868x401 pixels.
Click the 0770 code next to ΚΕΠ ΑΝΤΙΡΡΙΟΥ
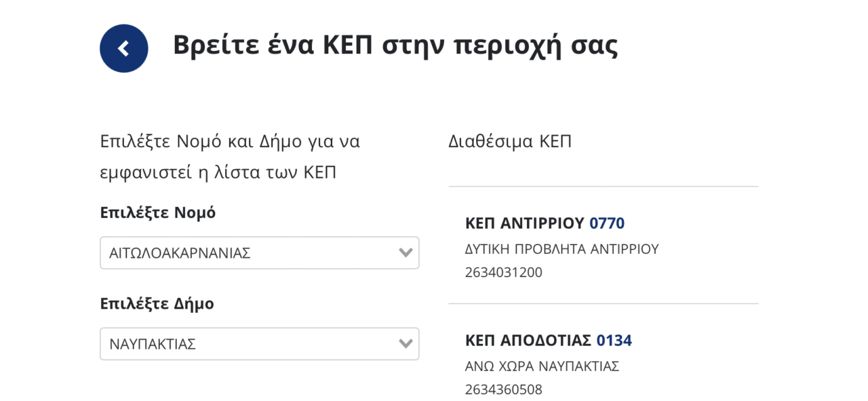(x=607, y=223)
